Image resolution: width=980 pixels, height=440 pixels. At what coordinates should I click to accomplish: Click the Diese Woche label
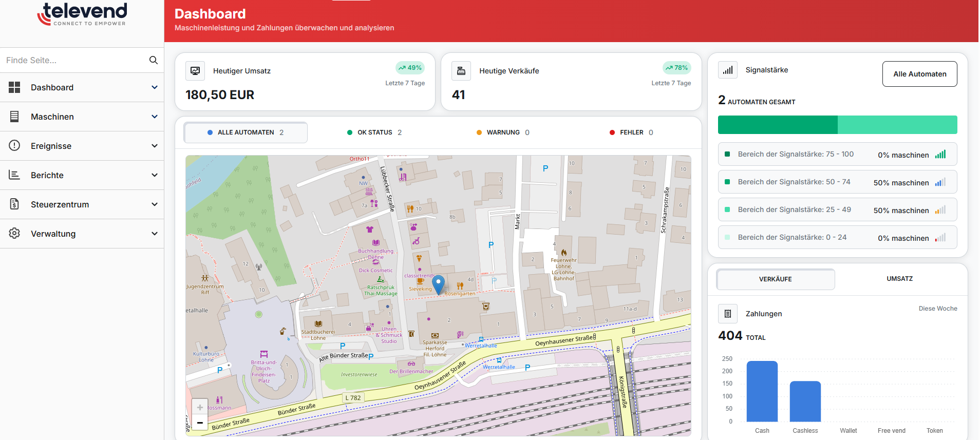[x=938, y=309]
